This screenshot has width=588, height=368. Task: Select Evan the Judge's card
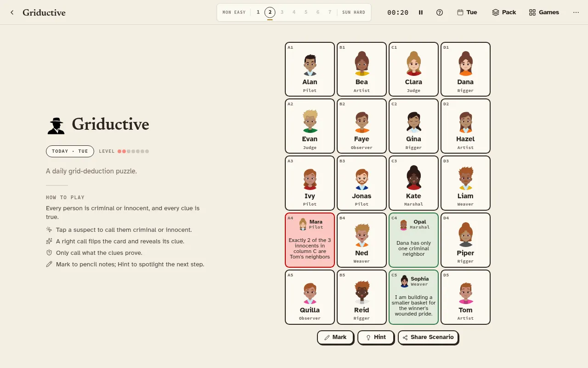click(310, 126)
